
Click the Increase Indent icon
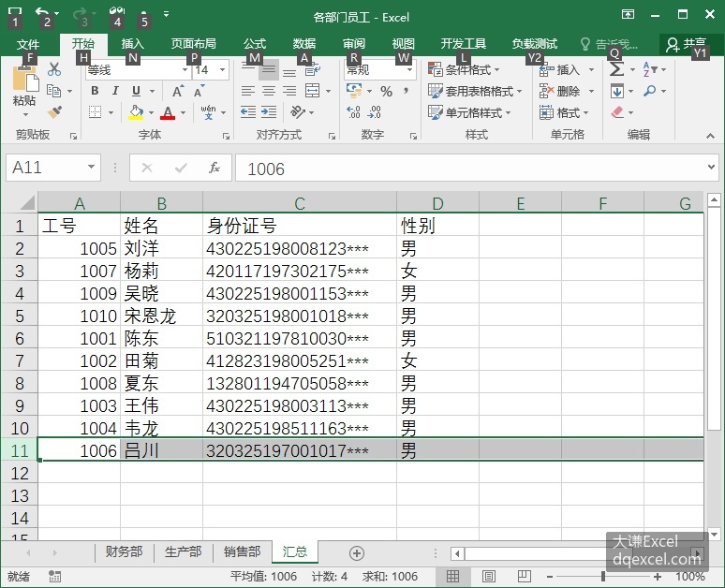pyautogui.click(x=269, y=111)
